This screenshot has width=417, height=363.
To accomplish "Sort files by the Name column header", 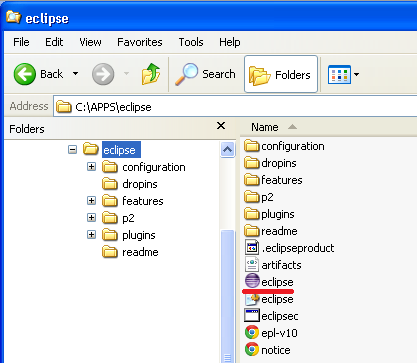I will pyautogui.click(x=265, y=127).
